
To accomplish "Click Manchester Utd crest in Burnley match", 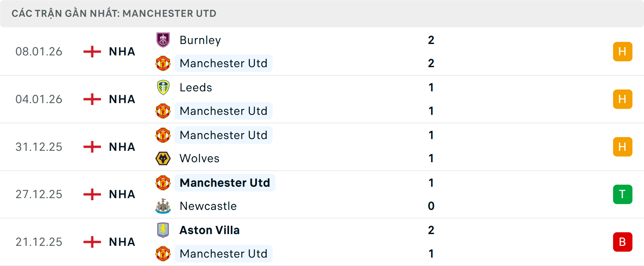I will click(x=163, y=63).
